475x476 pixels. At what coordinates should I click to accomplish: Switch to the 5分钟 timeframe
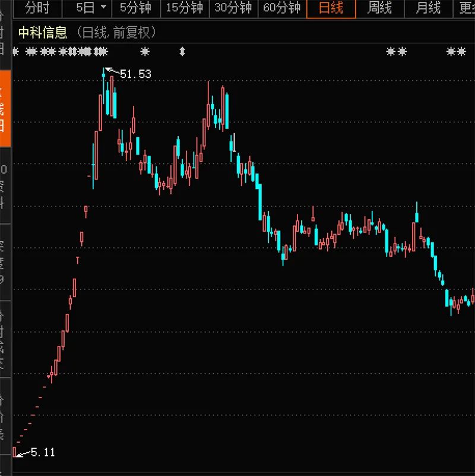pyautogui.click(x=135, y=8)
